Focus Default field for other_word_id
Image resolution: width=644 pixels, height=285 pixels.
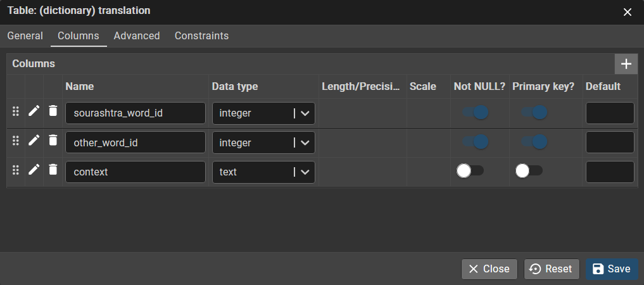click(x=610, y=142)
